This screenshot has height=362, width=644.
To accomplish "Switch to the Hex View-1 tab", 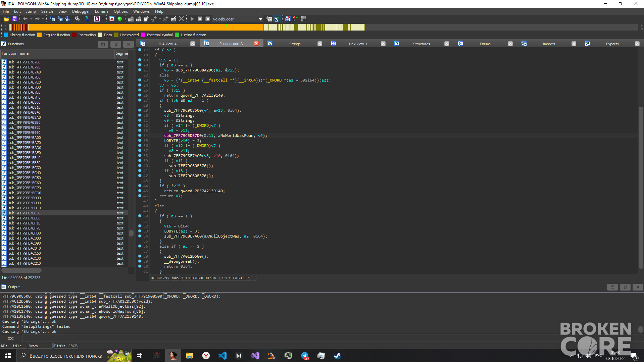I will (358, 44).
